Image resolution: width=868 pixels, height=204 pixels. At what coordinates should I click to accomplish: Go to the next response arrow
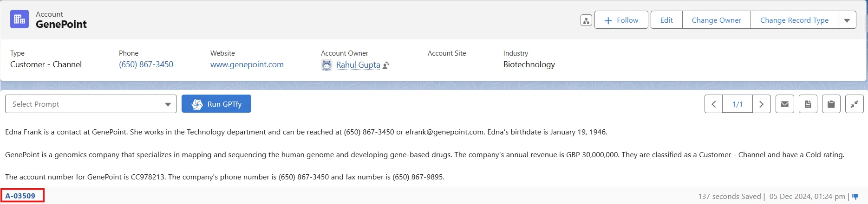pos(761,104)
